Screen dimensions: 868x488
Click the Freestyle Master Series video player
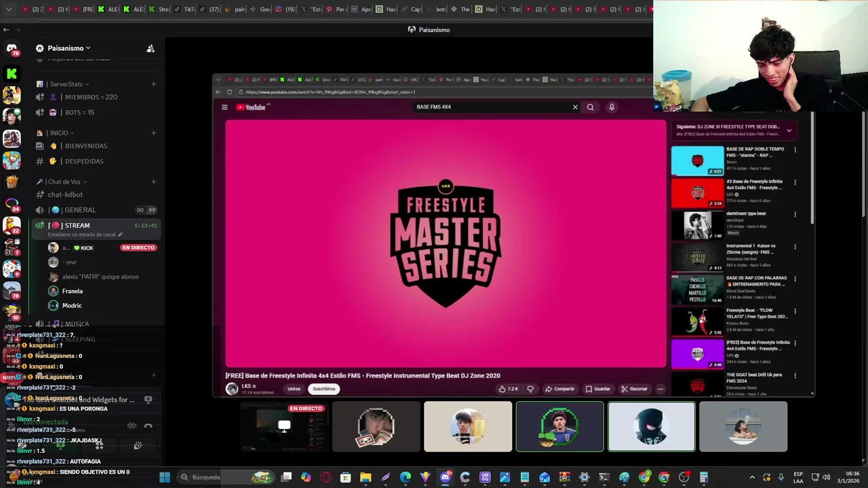(x=446, y=244)
